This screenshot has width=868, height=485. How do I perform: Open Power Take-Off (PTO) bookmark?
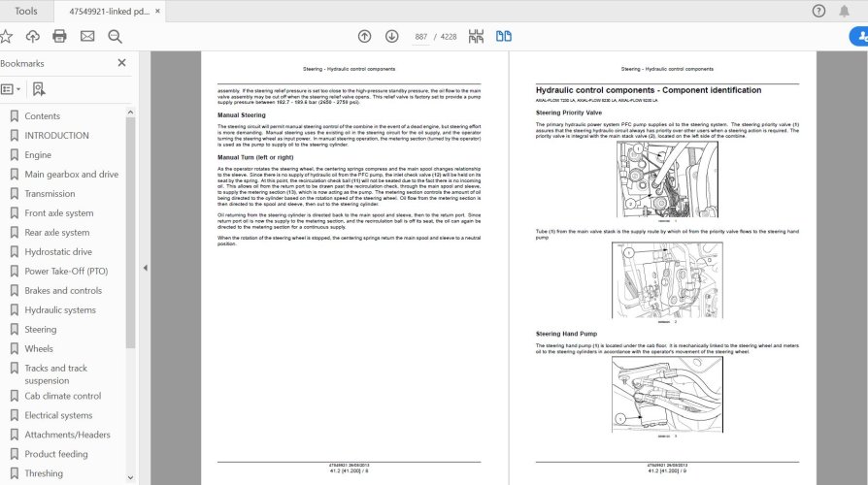tap(66, 271)
